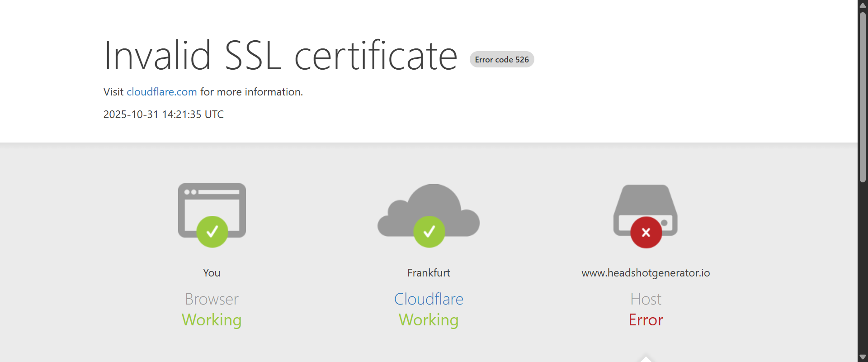Click the green checkmark on cloud icon
The height and width of the screenshot is (362, 868).
tap(429, 232)
